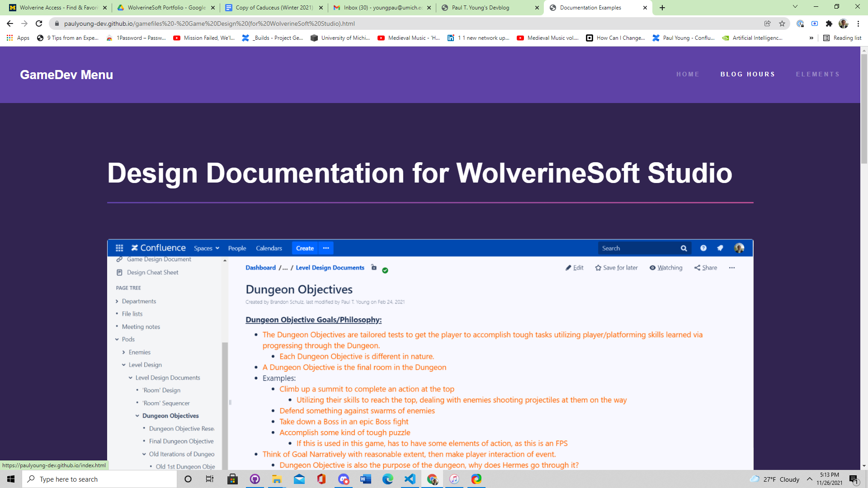Open Final Dungeon Objective page

click(x=181, y=441)
